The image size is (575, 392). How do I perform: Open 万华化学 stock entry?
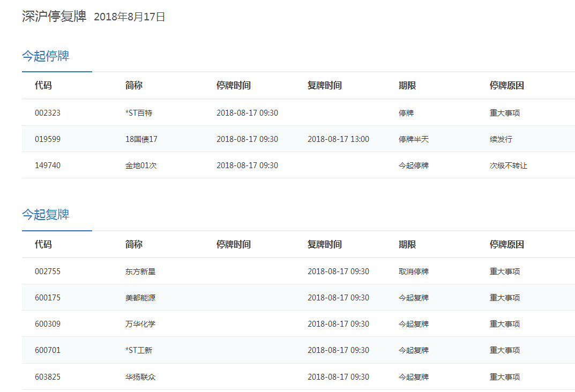click(140, 324)
